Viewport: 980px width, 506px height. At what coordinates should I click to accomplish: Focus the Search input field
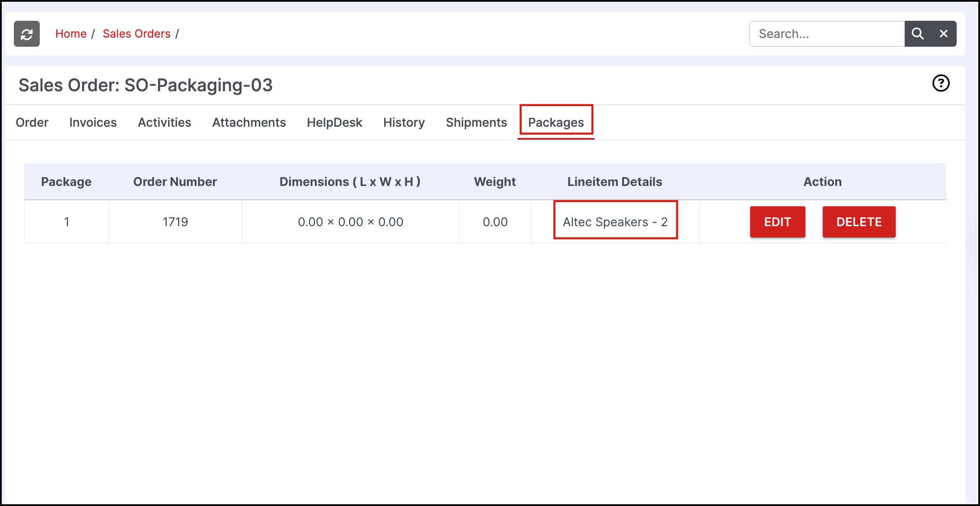826,34
